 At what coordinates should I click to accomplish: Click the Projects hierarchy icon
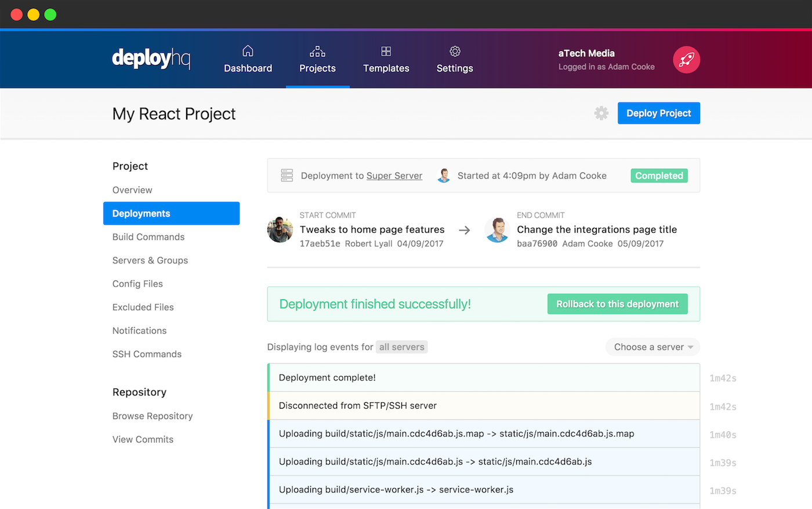[317, 51]
